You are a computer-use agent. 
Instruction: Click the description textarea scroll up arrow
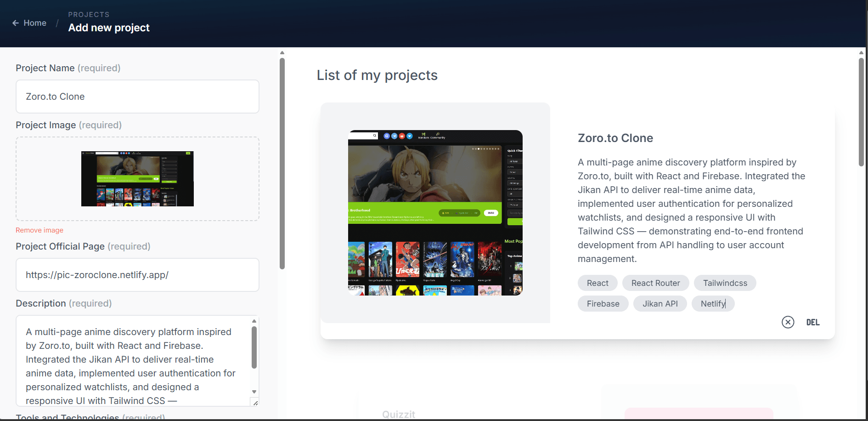pyautogui.click(x=254, y=321)
